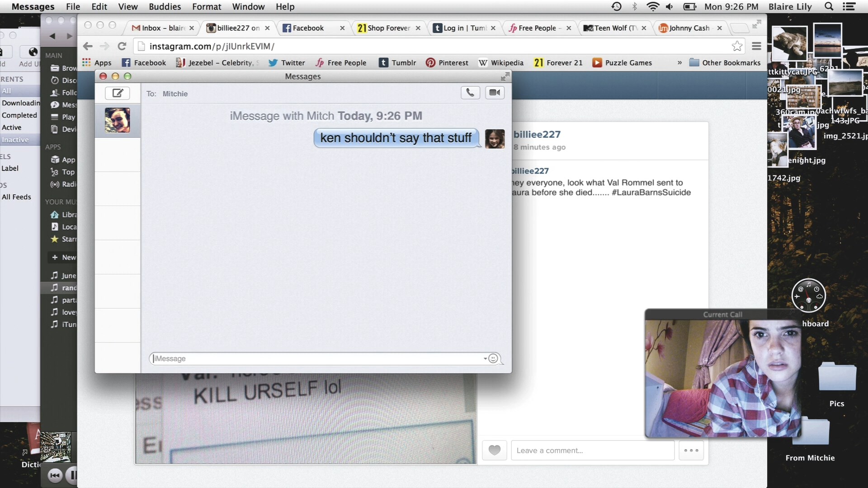Open billiee227 profile link on Instagram
Screen dimensions: 868x488
(537, 134)
